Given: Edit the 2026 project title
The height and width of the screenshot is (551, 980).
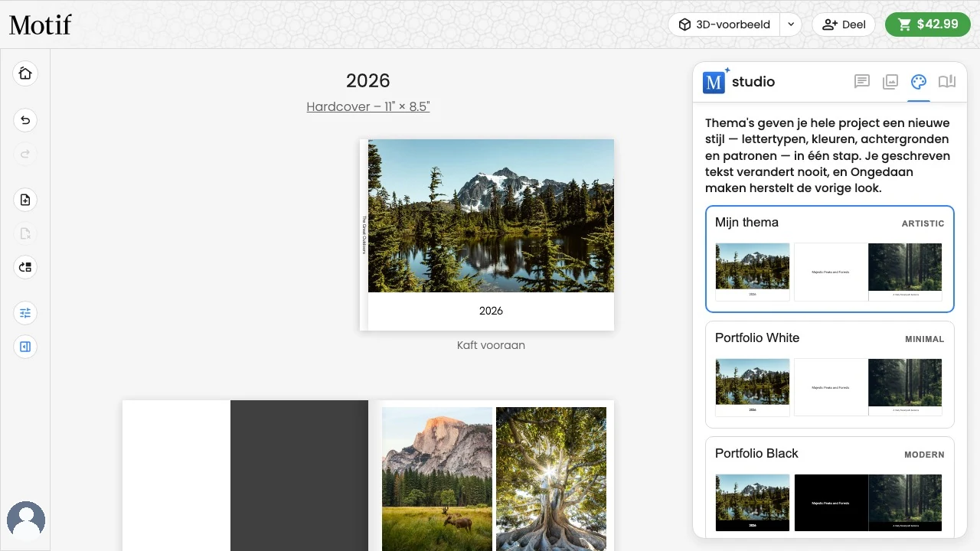Looking at the screenshot, I should (x=368, y=80).
